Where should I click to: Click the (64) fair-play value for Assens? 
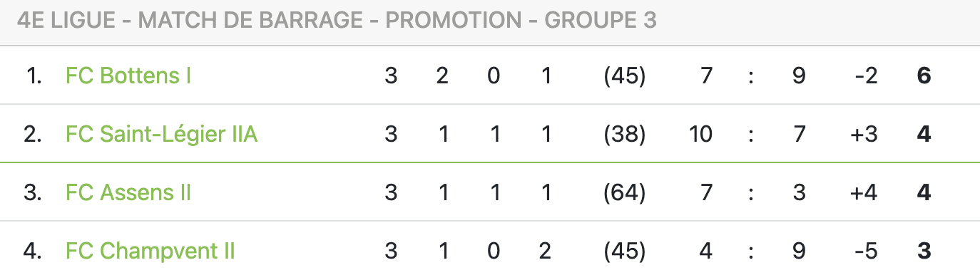pos(624,192)
